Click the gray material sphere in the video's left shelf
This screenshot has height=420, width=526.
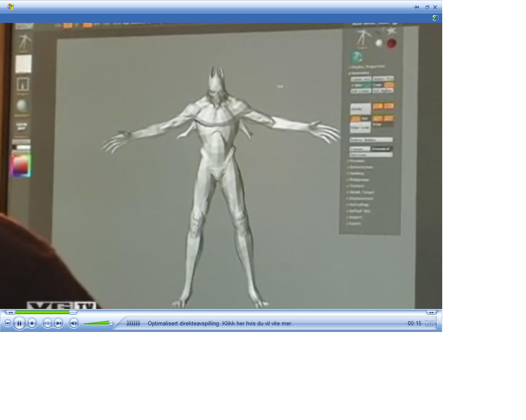(22, 106)
